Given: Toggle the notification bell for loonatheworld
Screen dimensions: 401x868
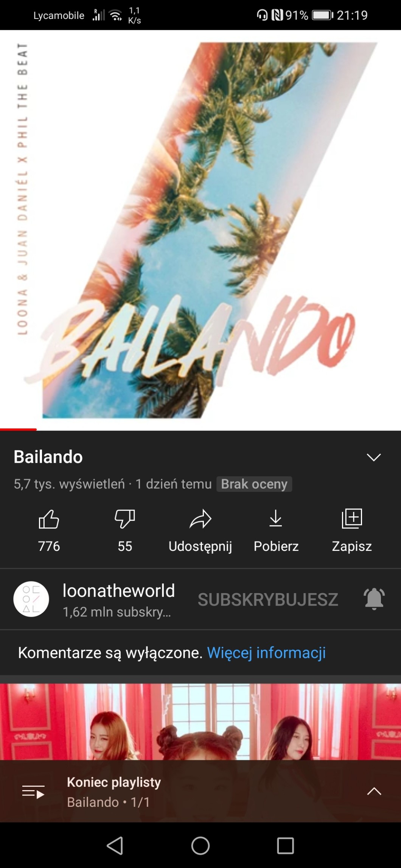Looking at the screenshot, I should 374,599.
